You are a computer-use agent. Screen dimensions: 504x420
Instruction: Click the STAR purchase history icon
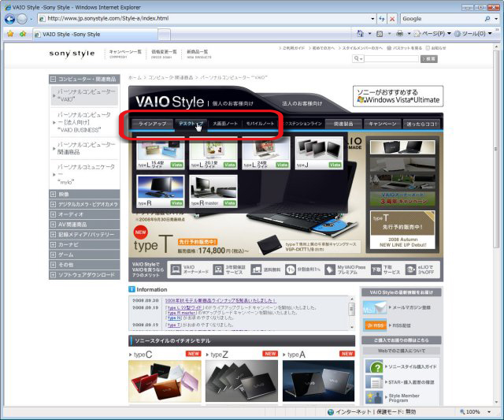[374, 382]
